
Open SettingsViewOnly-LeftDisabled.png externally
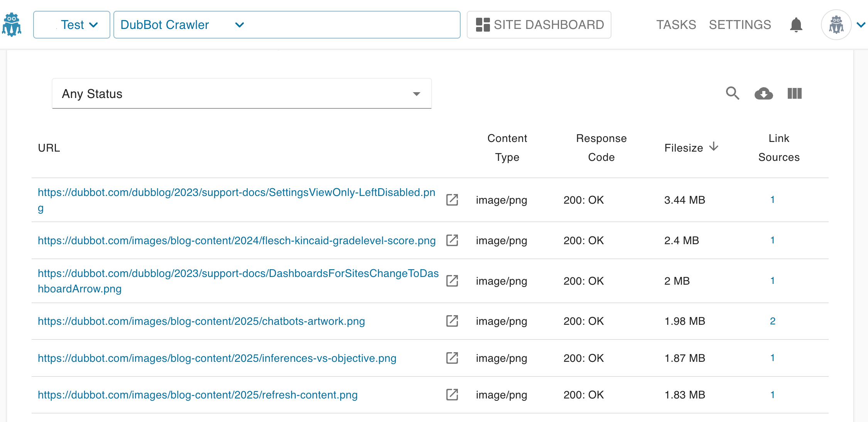[452, 200]
